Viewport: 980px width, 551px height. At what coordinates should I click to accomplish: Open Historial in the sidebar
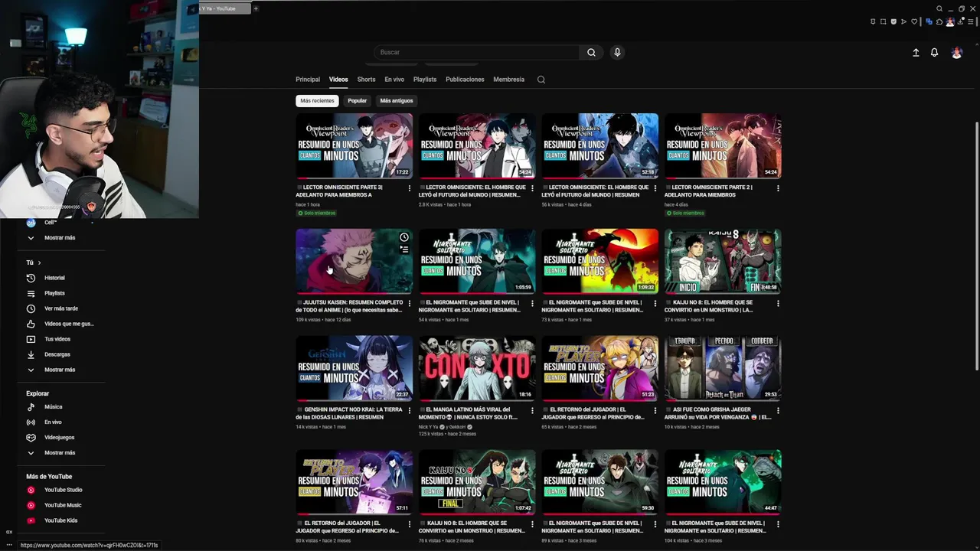coord(54,278)
